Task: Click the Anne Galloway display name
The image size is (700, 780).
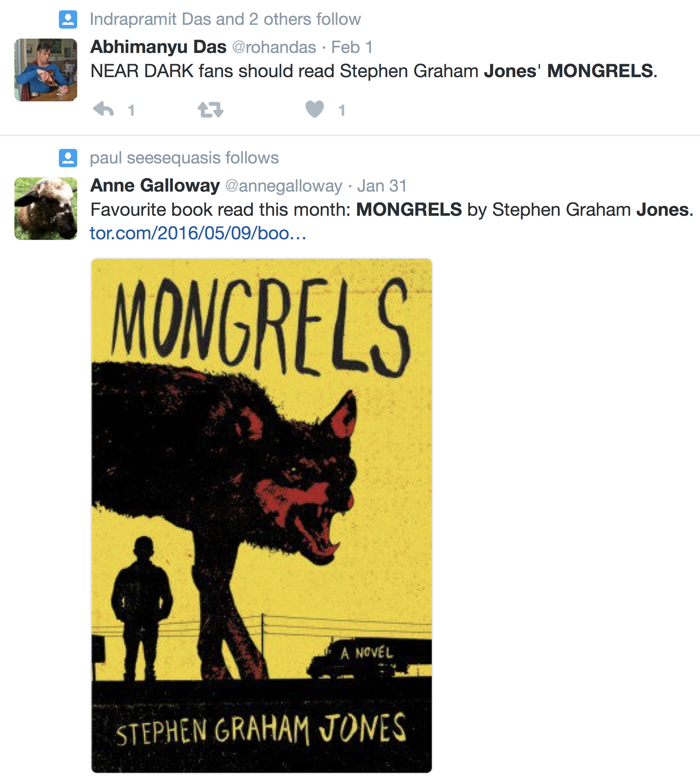Action: [155, 186]
